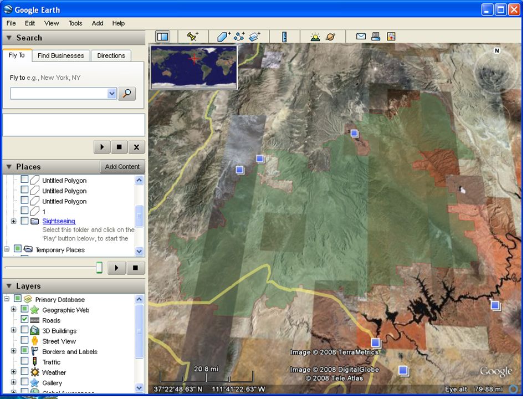The width and height of the screenshot is (532, 399).
Task: Choose the Add Image Overlay tool
Action: pyautogui.click(x=254, y=37)
